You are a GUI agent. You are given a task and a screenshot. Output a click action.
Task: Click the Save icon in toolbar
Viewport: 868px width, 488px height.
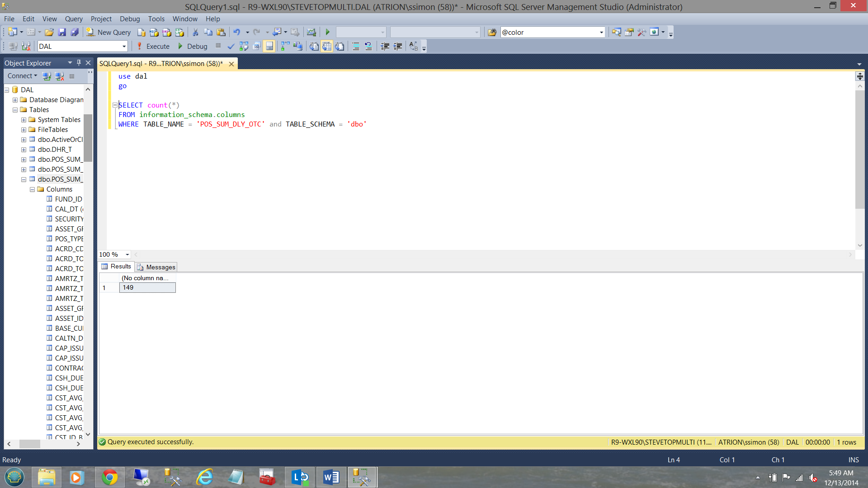(62, 32)
